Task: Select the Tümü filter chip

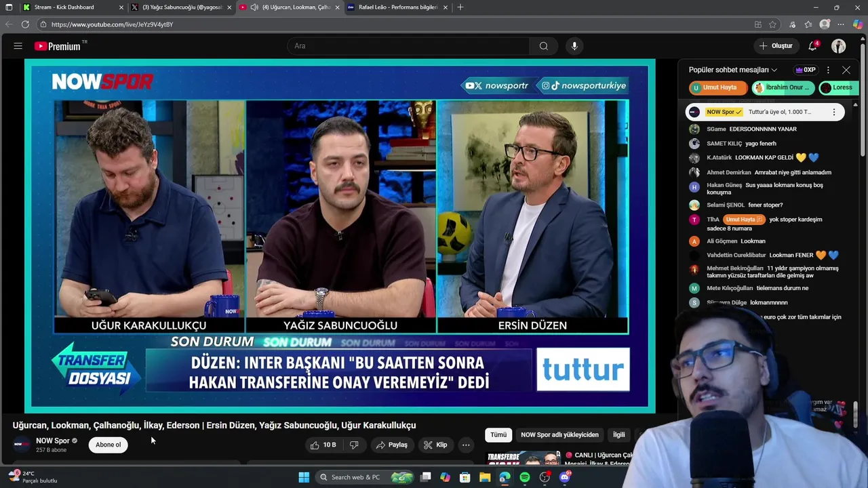Action: click(x=498, y=434)
